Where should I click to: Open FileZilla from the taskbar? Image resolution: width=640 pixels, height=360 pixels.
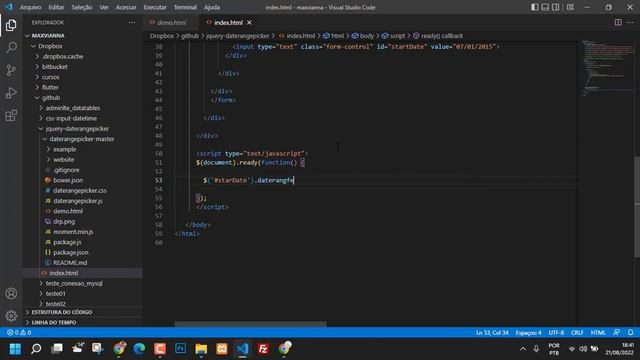[263, 349]
